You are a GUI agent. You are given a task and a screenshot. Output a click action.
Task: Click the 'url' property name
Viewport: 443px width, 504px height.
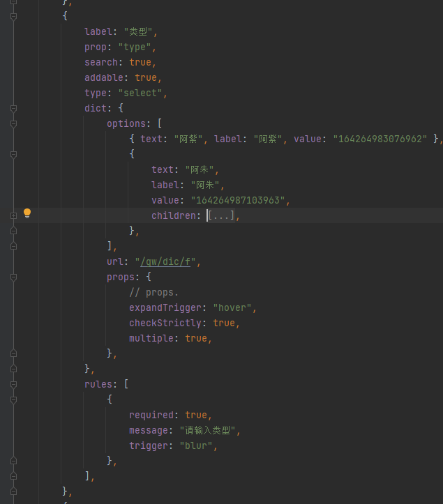[x=115, y=262]
